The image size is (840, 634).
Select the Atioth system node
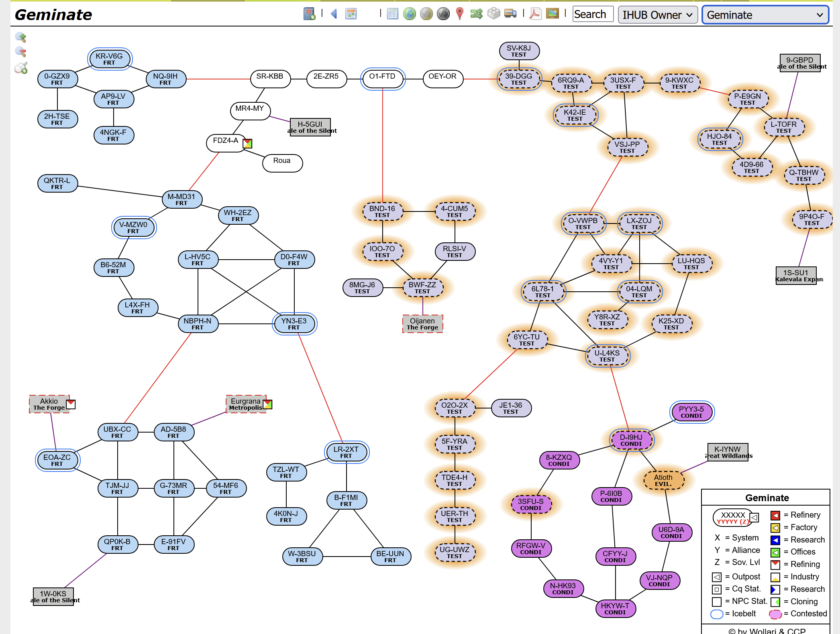664,480
